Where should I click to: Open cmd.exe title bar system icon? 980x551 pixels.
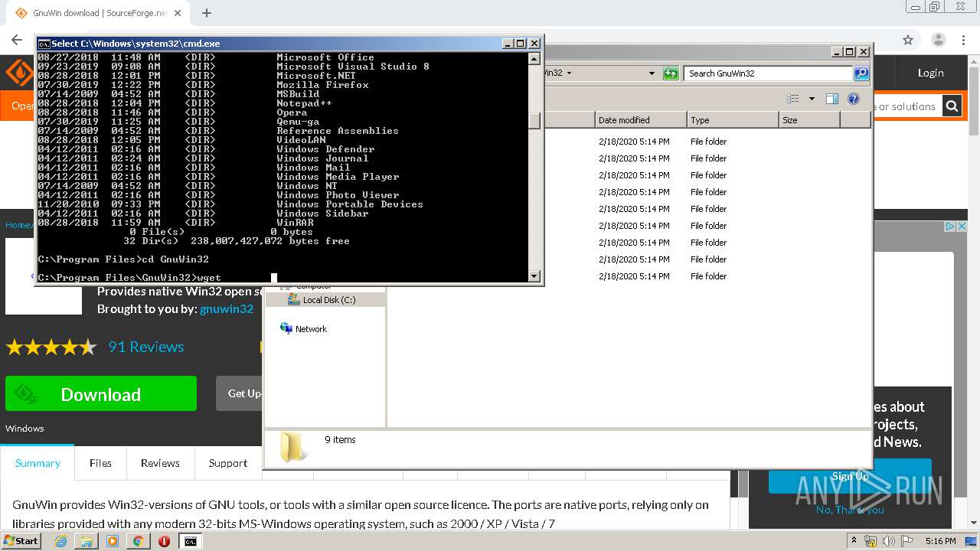tap(44, 44)
